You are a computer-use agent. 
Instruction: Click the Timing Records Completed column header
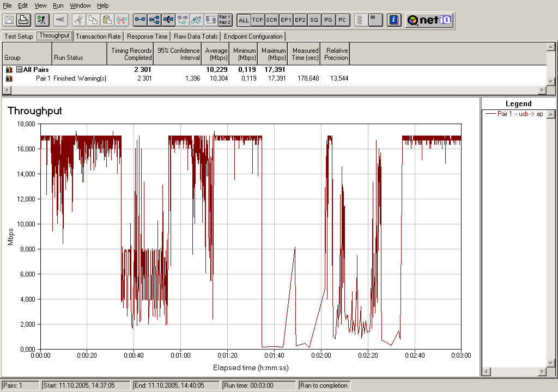pos(131,54)
